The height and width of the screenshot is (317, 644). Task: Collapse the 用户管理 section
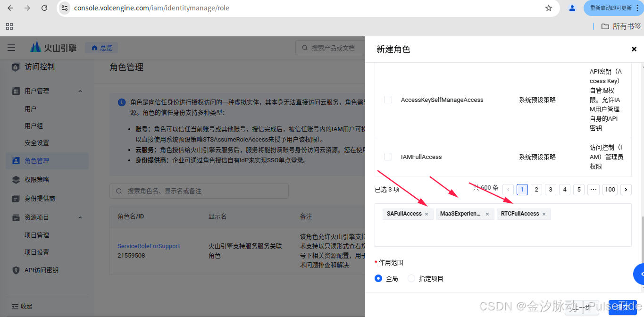pyautogui.click(x=80, y=91)
